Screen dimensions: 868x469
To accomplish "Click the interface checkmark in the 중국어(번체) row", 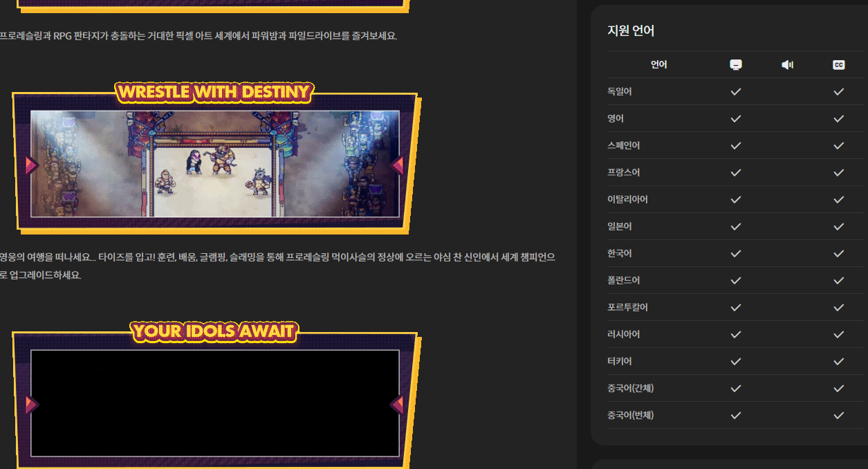I will 736,415.
